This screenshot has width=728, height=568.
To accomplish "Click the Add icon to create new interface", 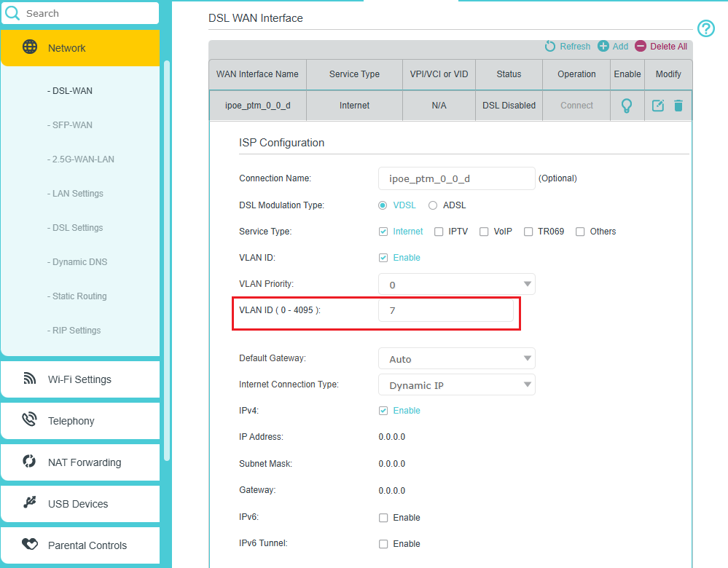I will [613, 46].
